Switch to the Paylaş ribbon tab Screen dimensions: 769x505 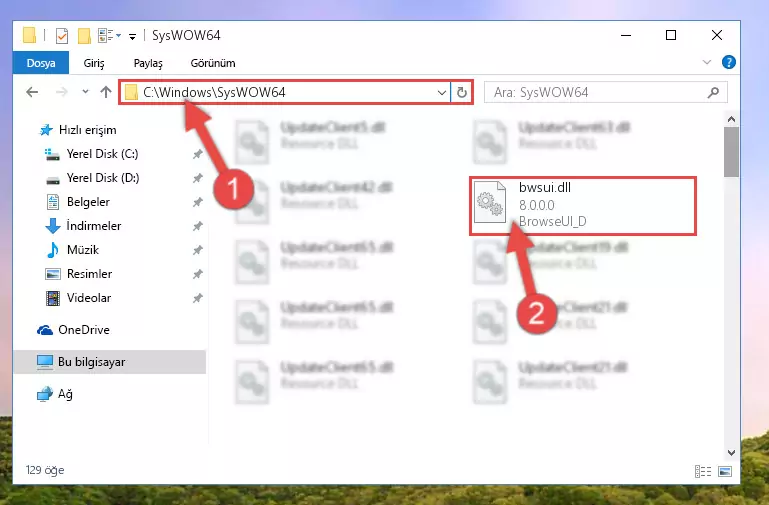coord(148,63)
